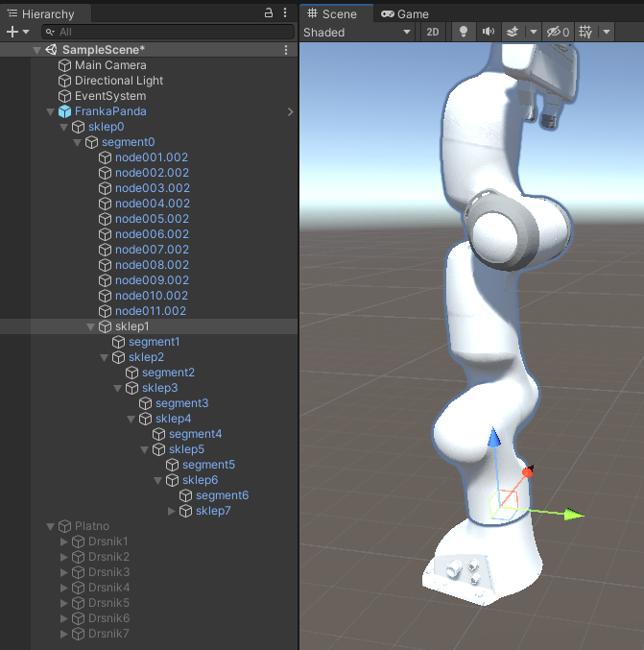Toggle 2D view mode in the Scene
The width and height of the screenshot is (644, 650).
(x=433, y=32)
